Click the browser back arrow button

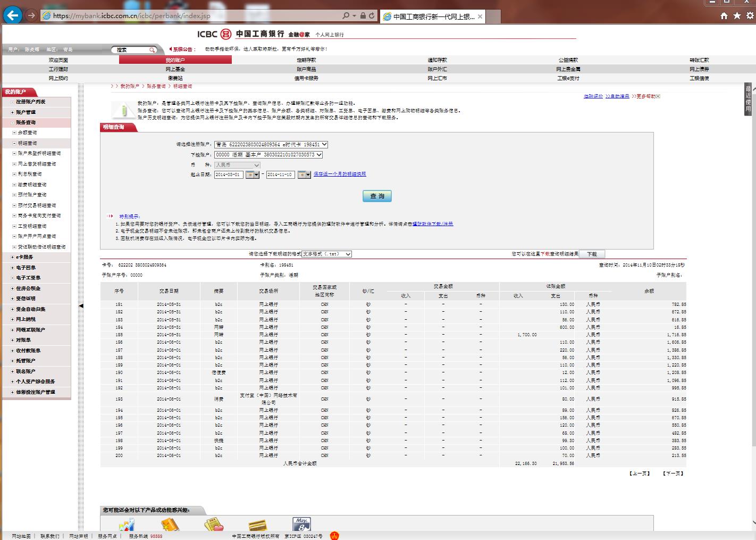click(13, 15)
